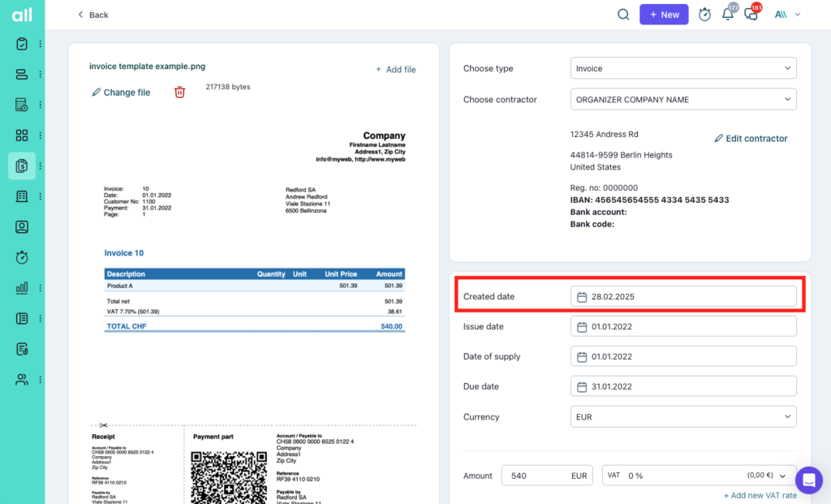Viewport: 831px width, 504px height.
Task: Open the grid dashboard sidebar icon
Action: point(22,136)
